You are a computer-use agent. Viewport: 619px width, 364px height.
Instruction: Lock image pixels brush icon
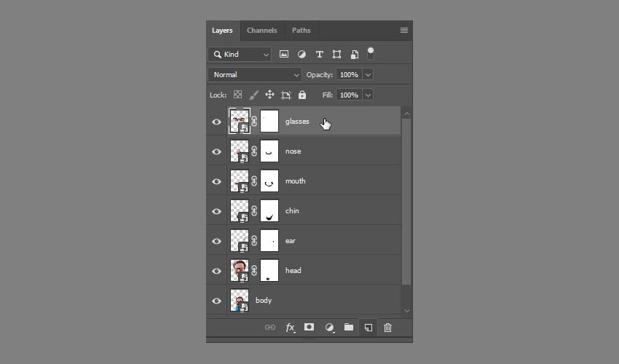click(254, 95)
